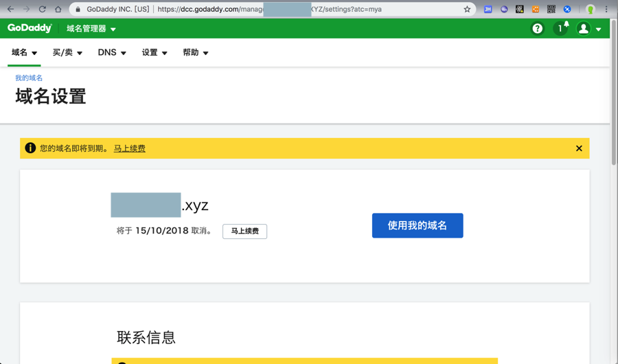Click the 15/10/2018 expiry date text
The height and width of the screenshot is (364, 618).
click(x=161, y=230)
